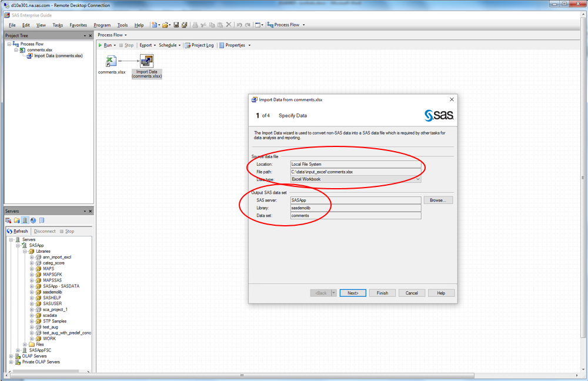
Task: Open Project Tree panel dropdown arrow
Action: tap(85, 36)
